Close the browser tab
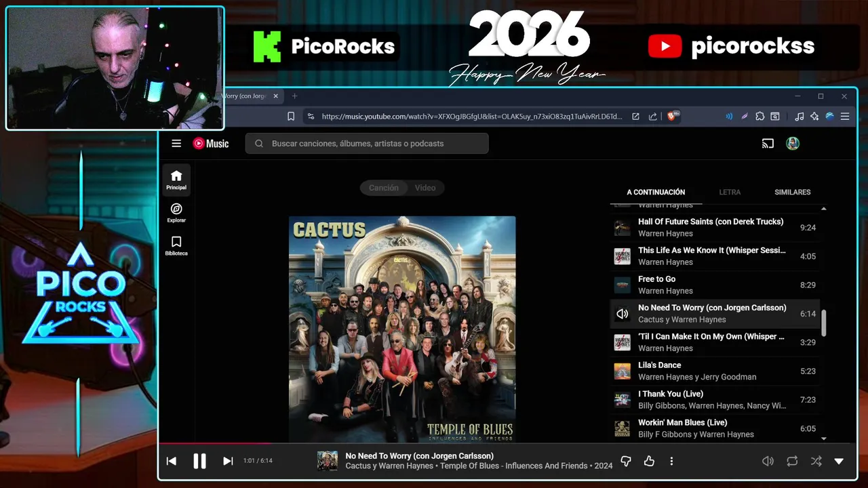 pos(276,96)
